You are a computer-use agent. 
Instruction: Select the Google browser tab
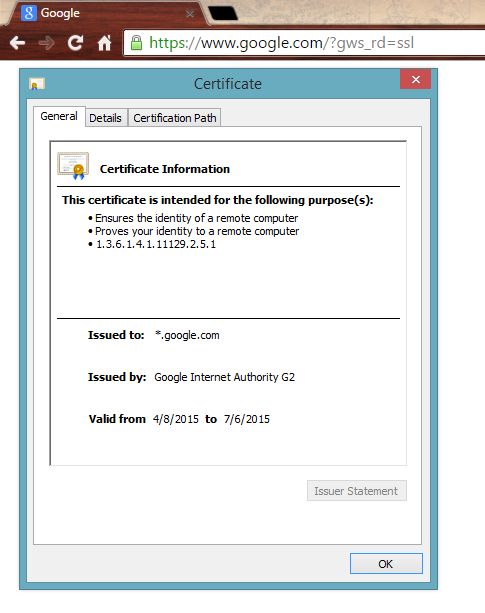click(x=109, y=13)
